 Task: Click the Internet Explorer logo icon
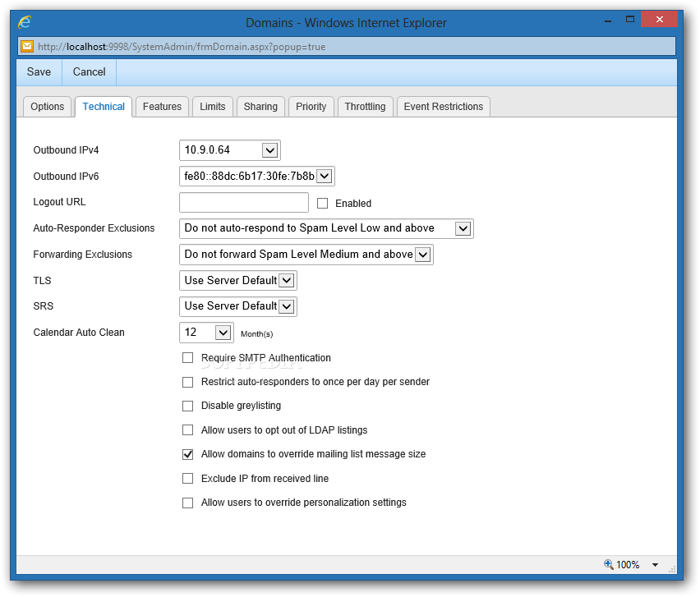click(25, 22)
